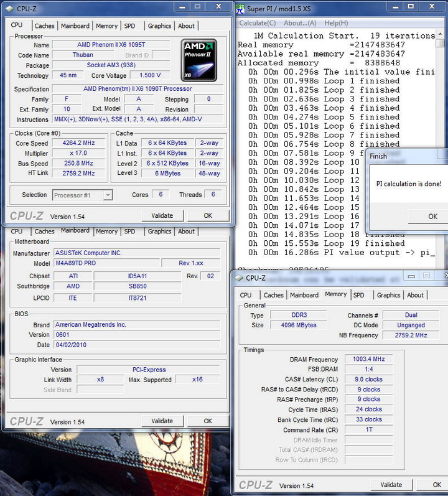Select Caches tab in Memory CPU-Z window
448x496 pixels.
pos(274,295)
